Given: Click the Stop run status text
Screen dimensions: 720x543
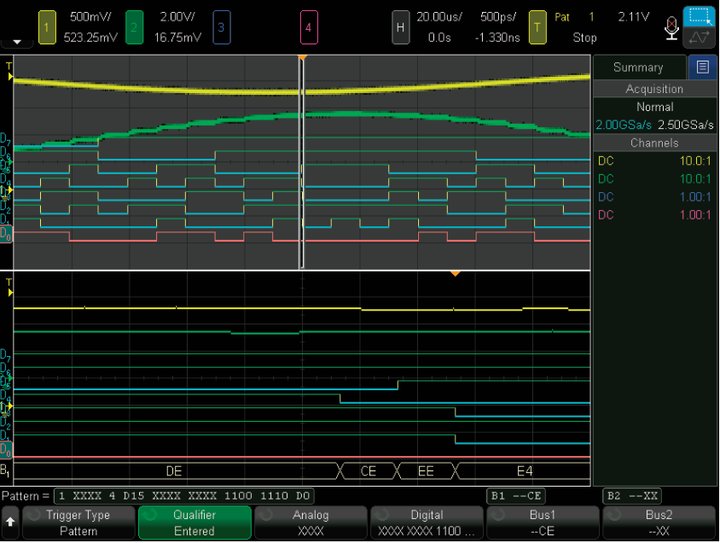Looking at the screenshot, I should tap(585, 37).
